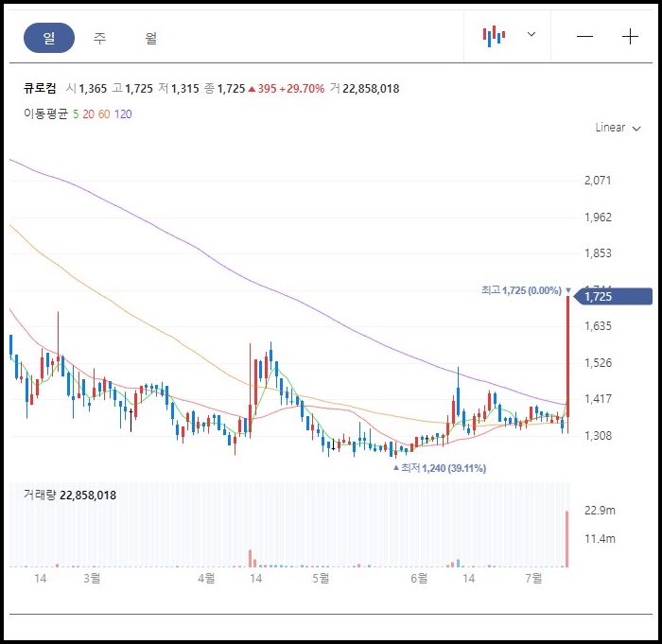Screen dimensions: 662x644
Task: Click the 11.4m volume axis label
Action: tap(600, 539)
